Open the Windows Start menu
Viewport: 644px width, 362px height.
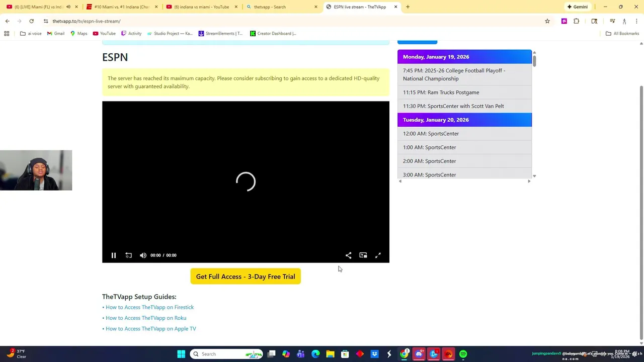click(181, 354)
